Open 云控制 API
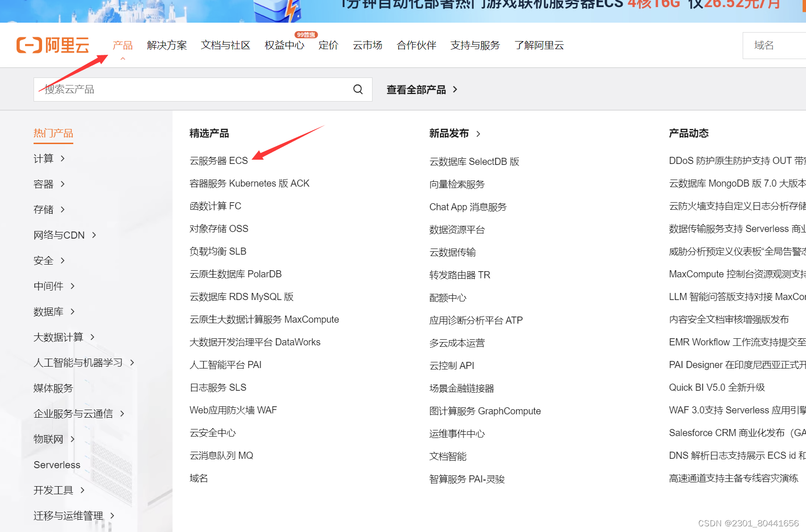Viewport: 806px width, 532px height. 451,366
